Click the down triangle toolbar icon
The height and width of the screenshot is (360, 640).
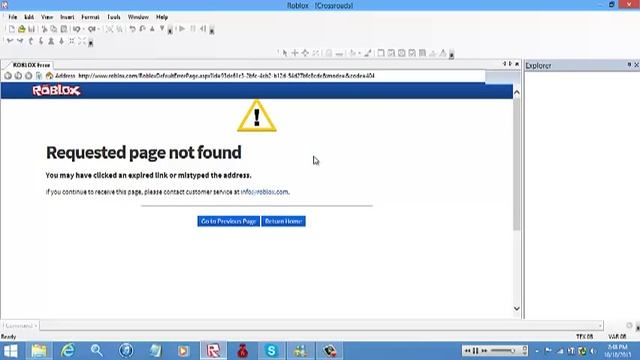pos(162,29)
